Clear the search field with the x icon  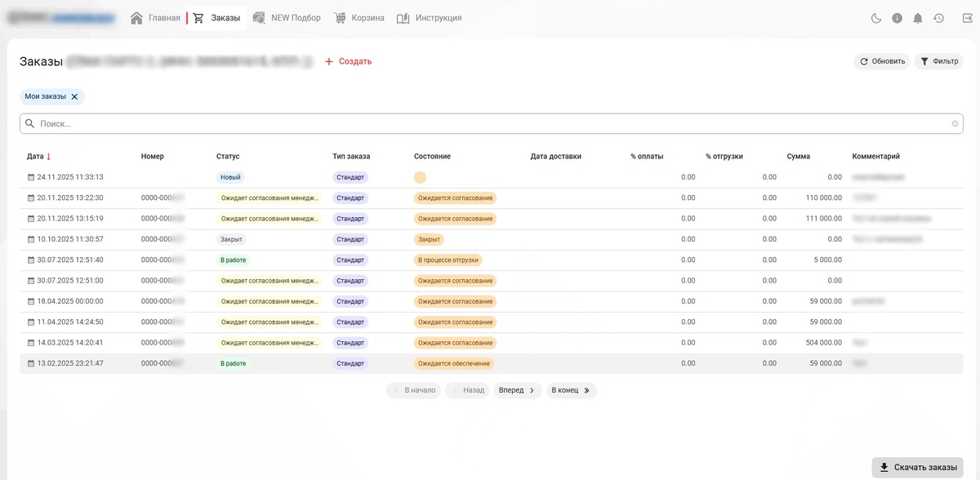(x=955, y=124)
